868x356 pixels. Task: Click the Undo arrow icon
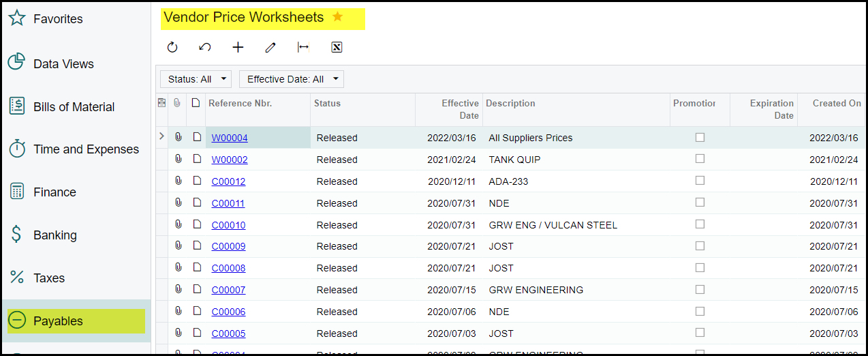click(x=204, y=47)
